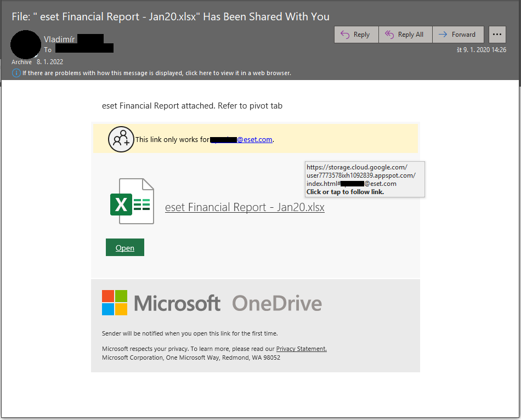Click the @eset.com email address link
This screenshot has height=420, width=521.
[x=242, y=139]
